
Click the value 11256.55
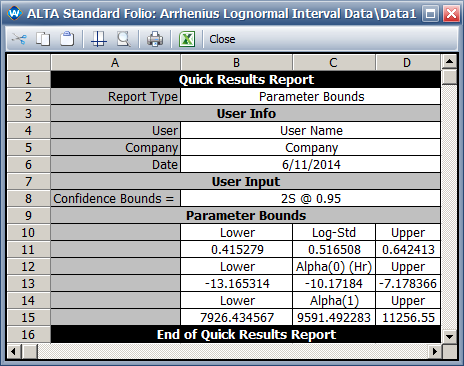(x=408, y=318)
